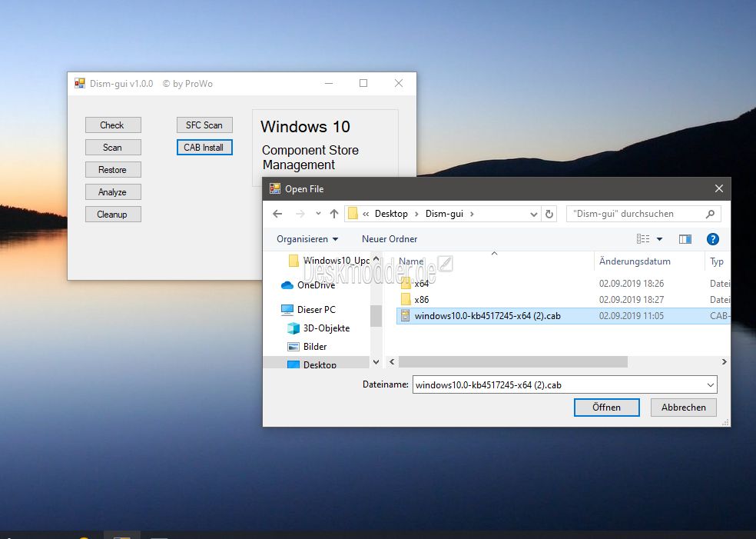This screenshot has width=756, height=539.
Task: Expand chevron after Desktop breadcrumb
Action: (416, 214)
